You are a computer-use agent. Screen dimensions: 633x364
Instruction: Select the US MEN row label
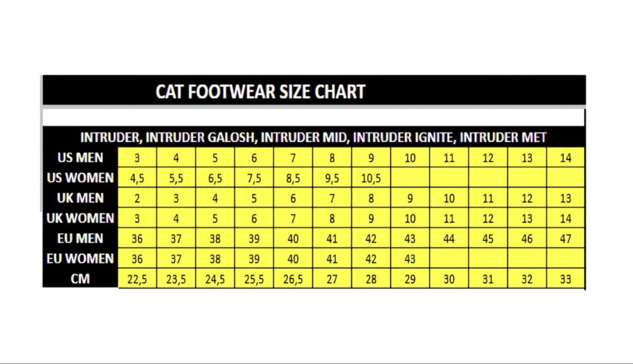pos(80,158)
